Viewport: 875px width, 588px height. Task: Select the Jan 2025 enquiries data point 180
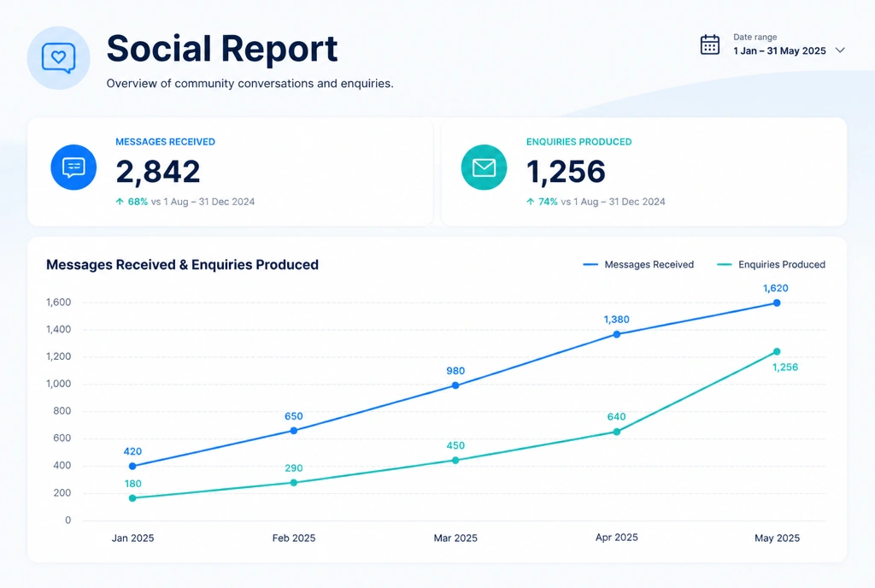point(132,498)
